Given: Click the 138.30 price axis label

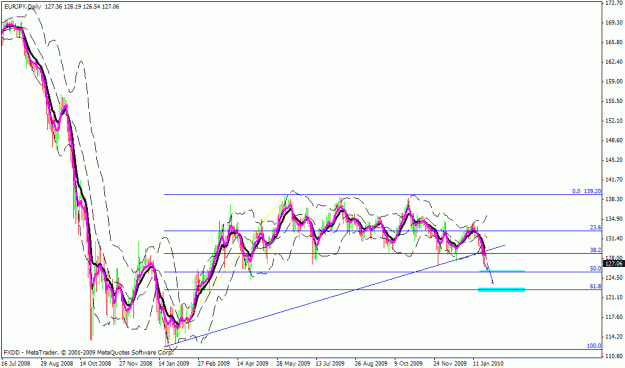Looking at the screenshot, I should (x=614, y=199).
